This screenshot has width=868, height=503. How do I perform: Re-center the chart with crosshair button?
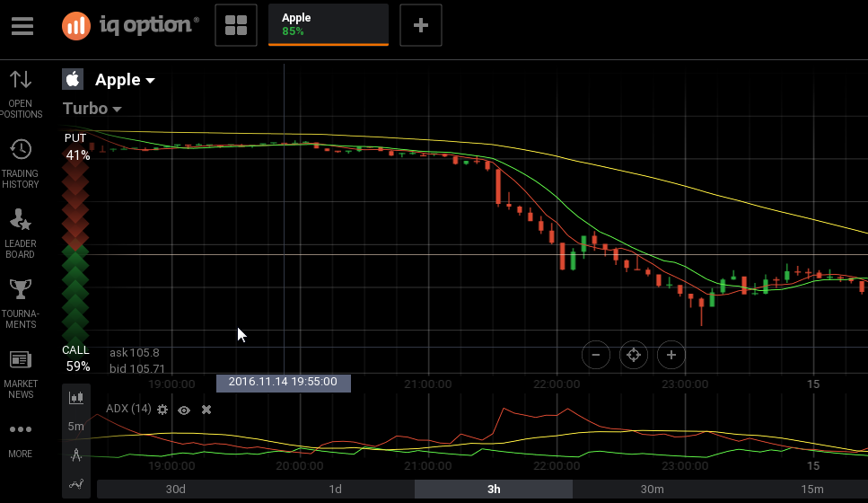pos(634,355)
